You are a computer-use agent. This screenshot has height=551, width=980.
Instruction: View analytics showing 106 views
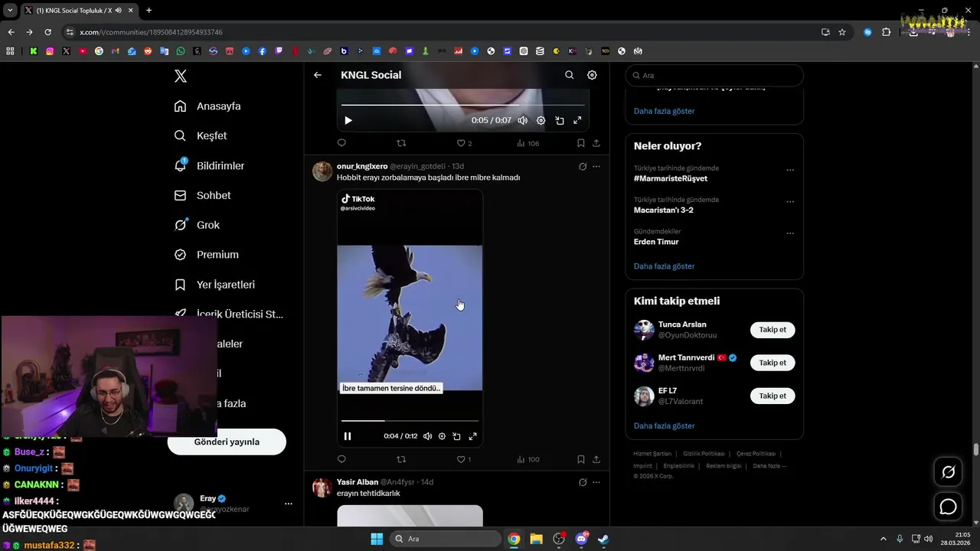(528, 143)
